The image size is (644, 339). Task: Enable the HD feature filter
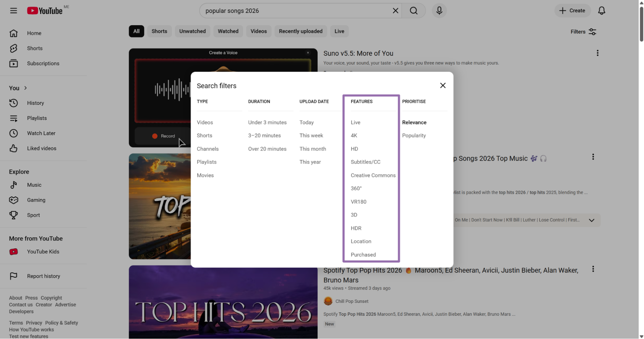tap(354, 149)
